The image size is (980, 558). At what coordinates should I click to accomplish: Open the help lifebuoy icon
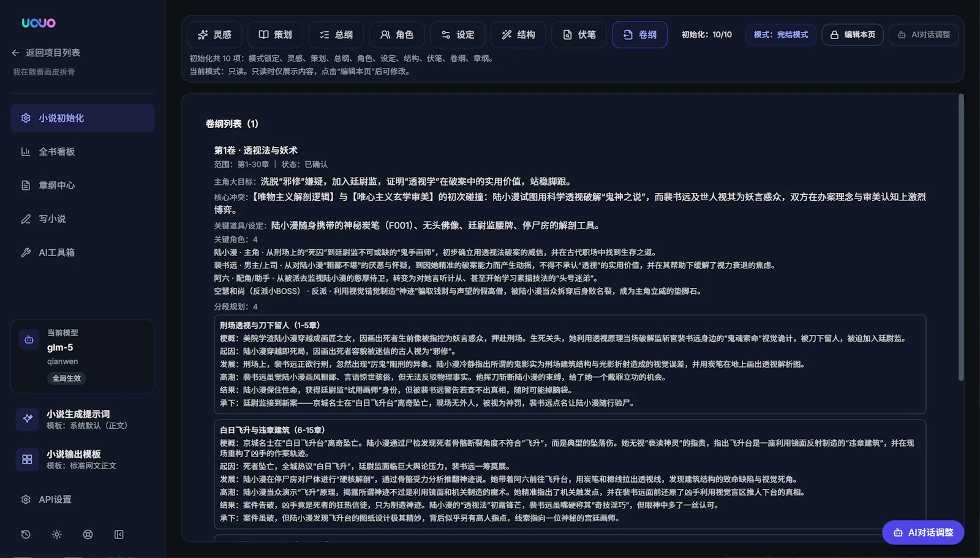pos(88,535)
